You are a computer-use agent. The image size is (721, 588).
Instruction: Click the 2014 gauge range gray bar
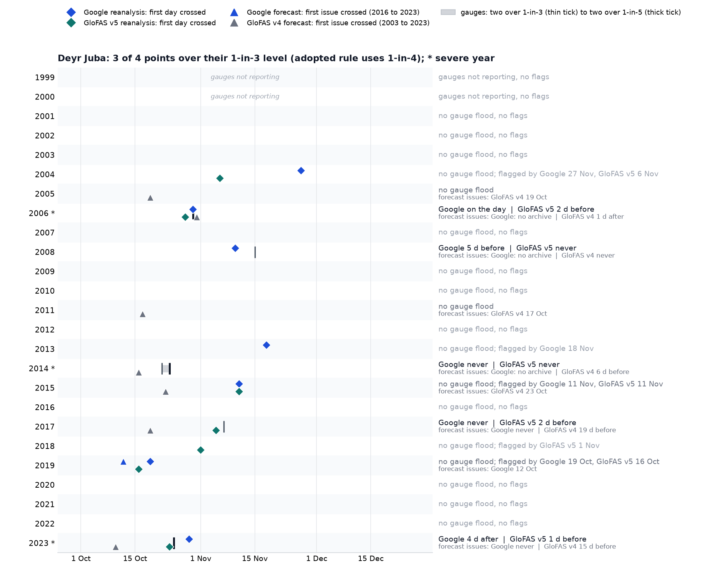tap(166, 369)
